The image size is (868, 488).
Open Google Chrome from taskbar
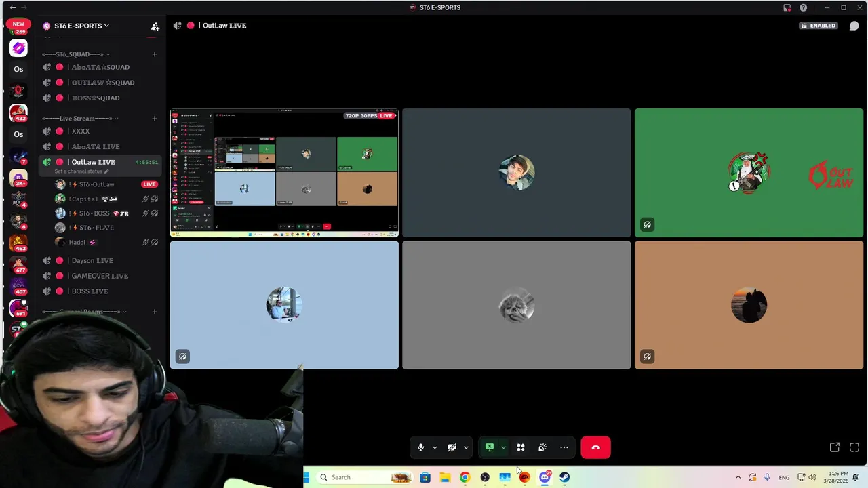tap(465, 477)
